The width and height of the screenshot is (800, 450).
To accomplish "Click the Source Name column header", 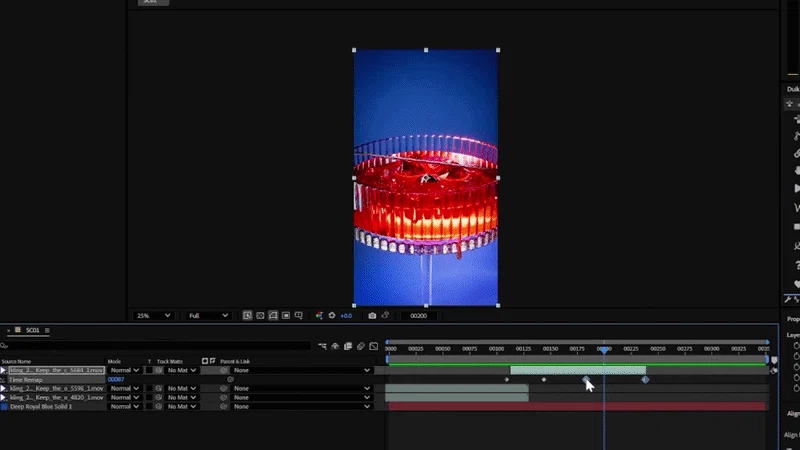I will pyautogui.click(x=16, y=361).
